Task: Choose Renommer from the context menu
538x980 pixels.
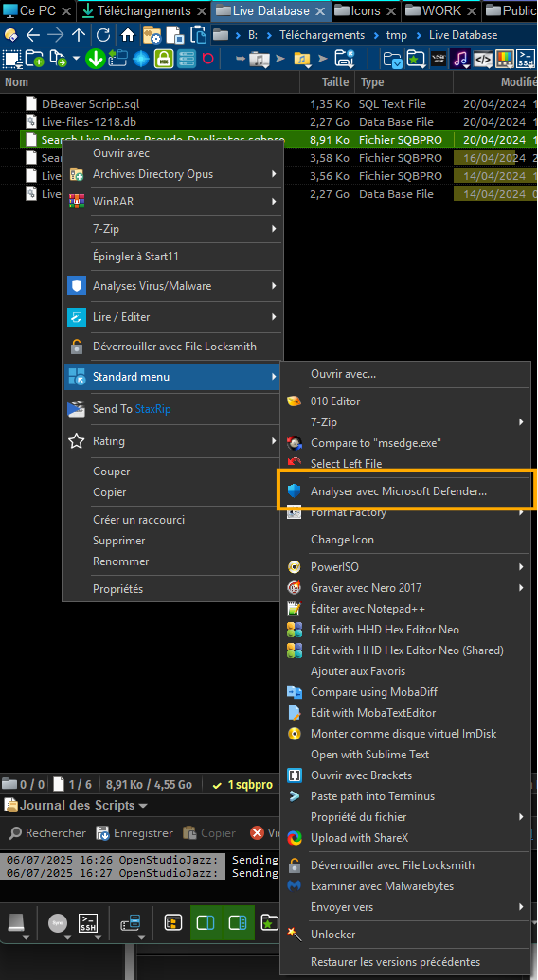Action: point(172,561)
